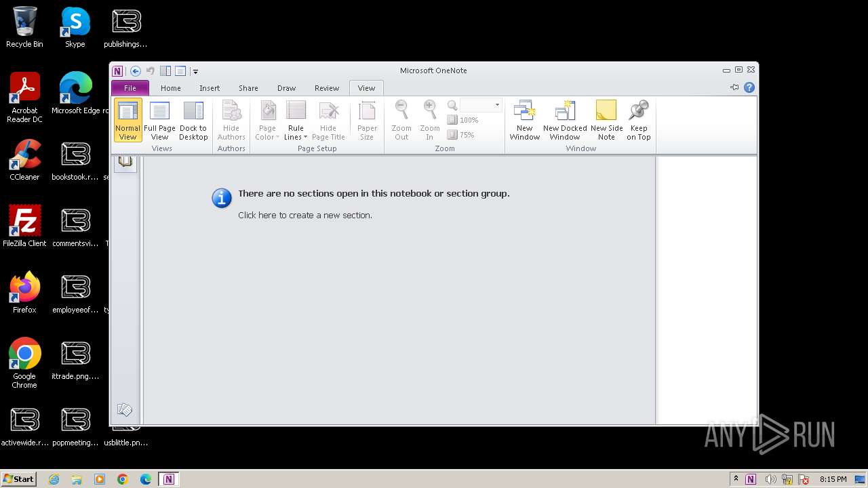This screenshot has width=868, height=488.
Task: Click the Hide Authors icon
Action: pos(231,120)
